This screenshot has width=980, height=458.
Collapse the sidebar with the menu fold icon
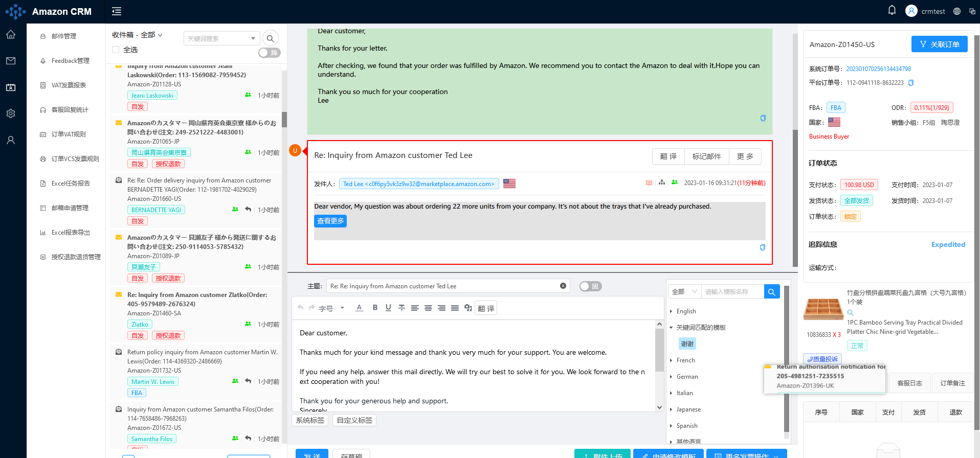[117, 11]
